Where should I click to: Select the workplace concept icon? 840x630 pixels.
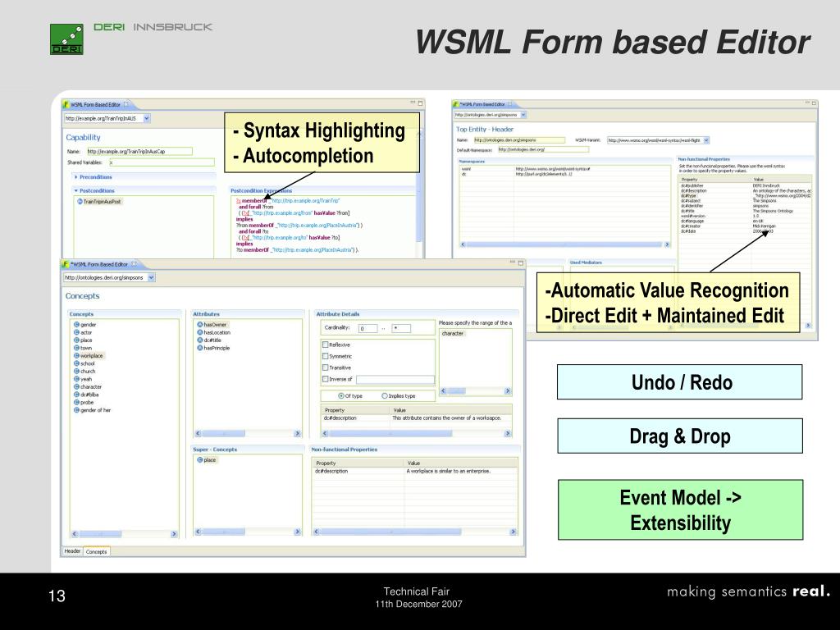(x=76, y=356)
